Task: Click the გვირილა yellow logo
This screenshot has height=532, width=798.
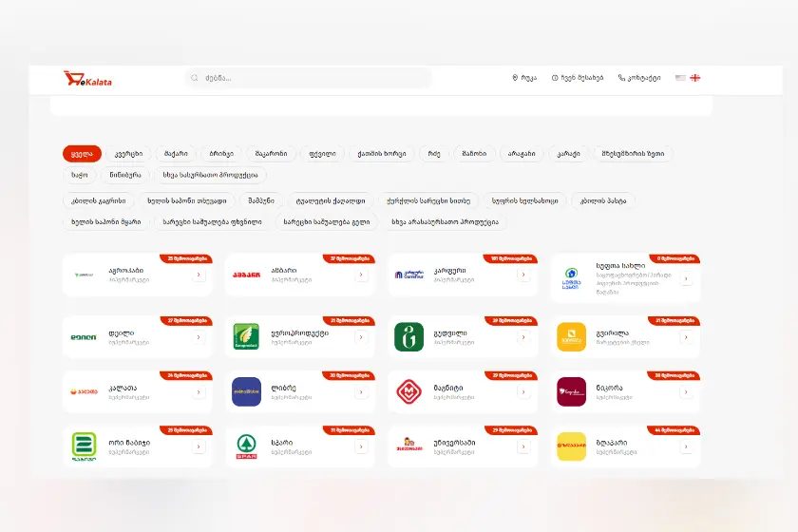Action: pos(572,337)
